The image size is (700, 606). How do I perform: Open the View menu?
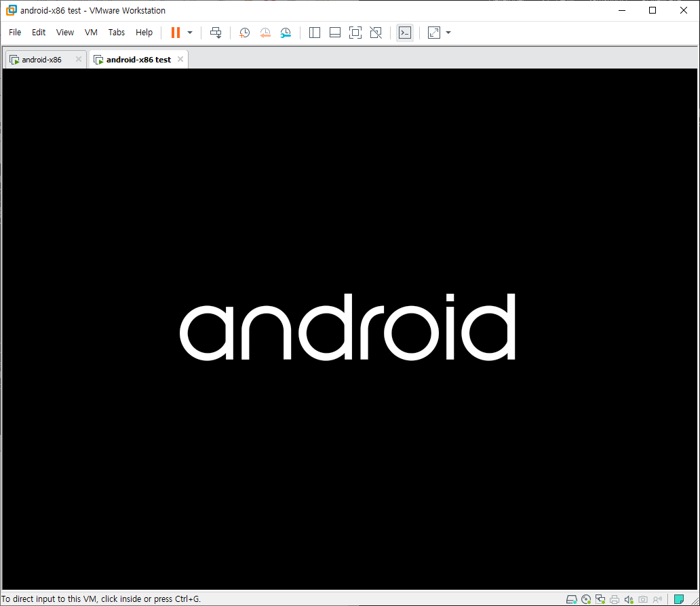pyautogui.click(x=64, y=32)
